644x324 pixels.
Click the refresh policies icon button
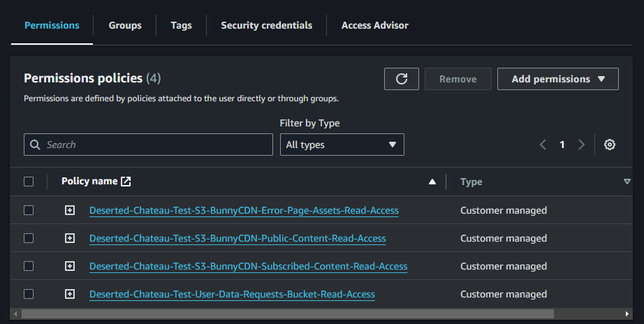[402, 79]
